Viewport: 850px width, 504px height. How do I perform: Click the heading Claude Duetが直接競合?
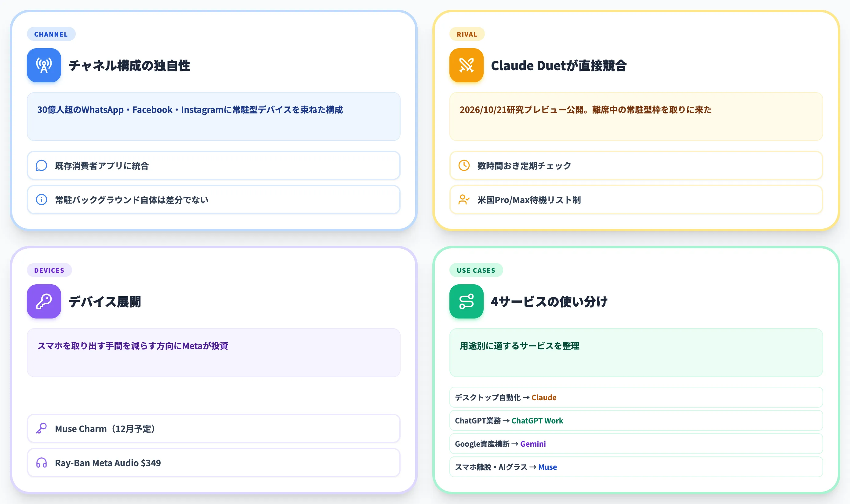click(x=559, y=66)
